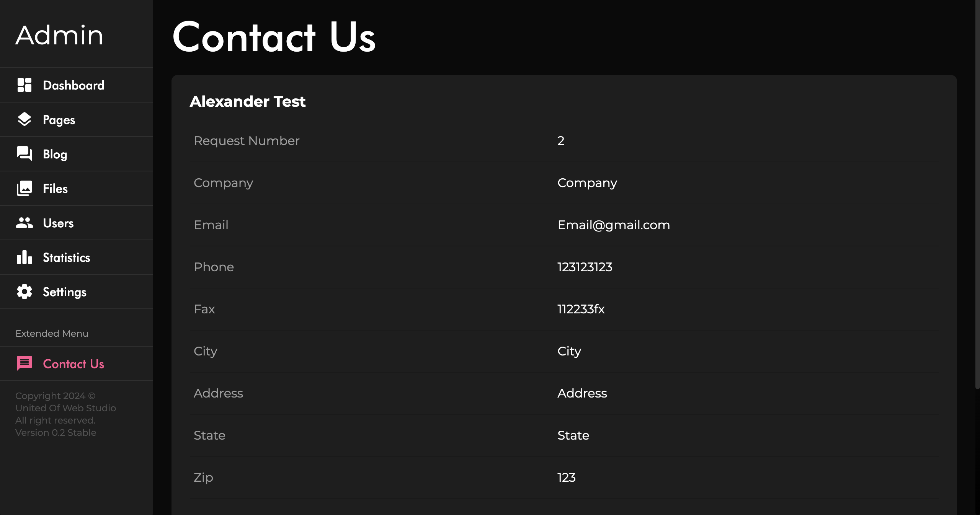
Task: Click the Settings gear icon
Action: pos(24,292)
